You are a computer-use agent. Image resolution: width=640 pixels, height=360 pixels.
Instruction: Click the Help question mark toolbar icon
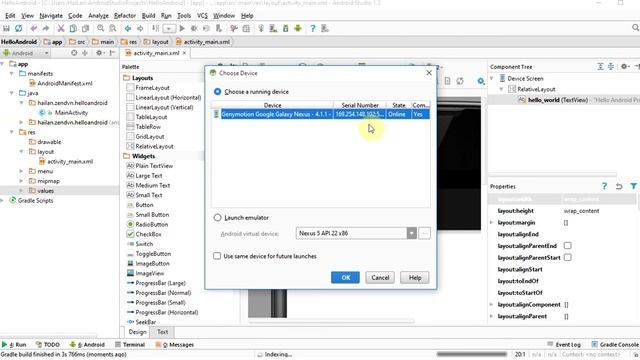(x=312, y=28)
